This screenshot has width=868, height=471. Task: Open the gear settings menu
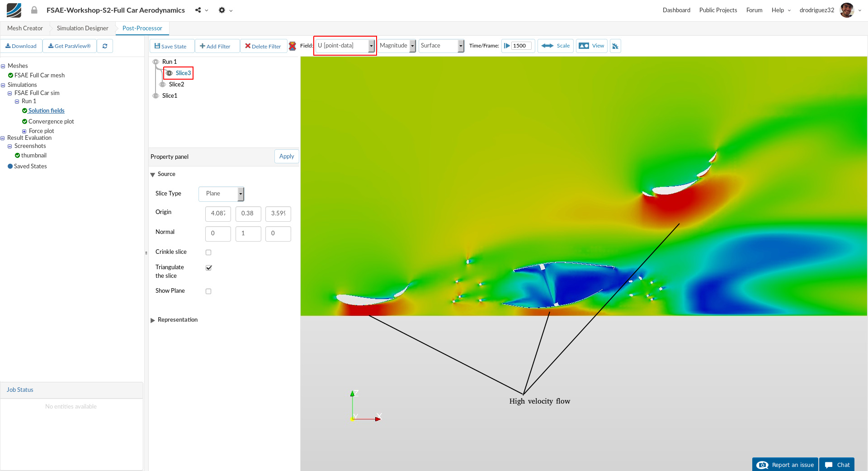[222, 10]
